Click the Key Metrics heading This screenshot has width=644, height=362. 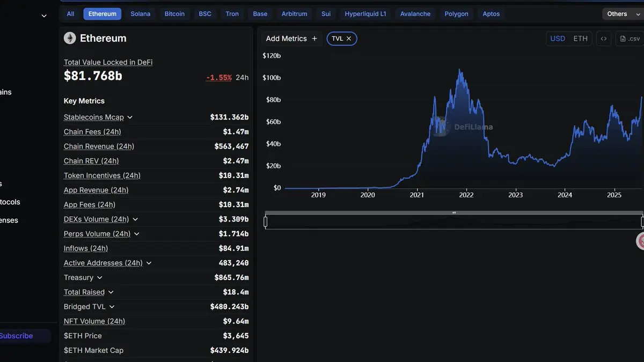[x=84, y=101]
